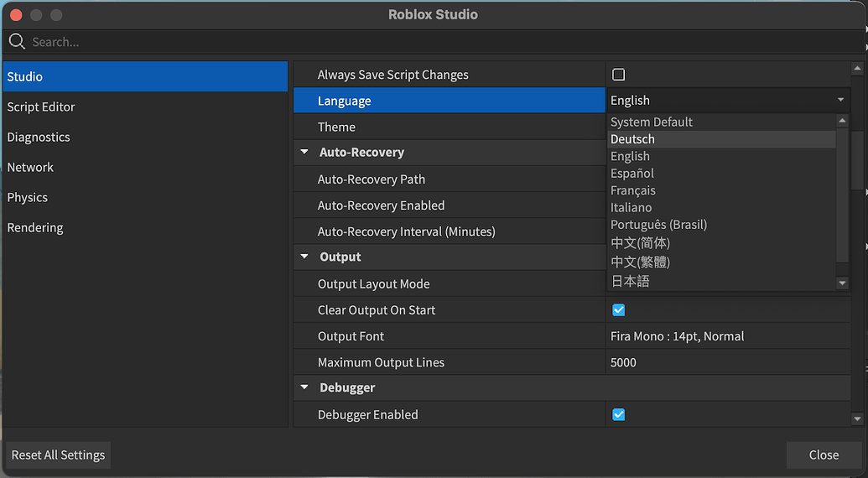Viewport: 868px width, 478px height.
Task: Select the Auto-Recovery Path row
Action: pyautogui.click(x=449, y=179)
